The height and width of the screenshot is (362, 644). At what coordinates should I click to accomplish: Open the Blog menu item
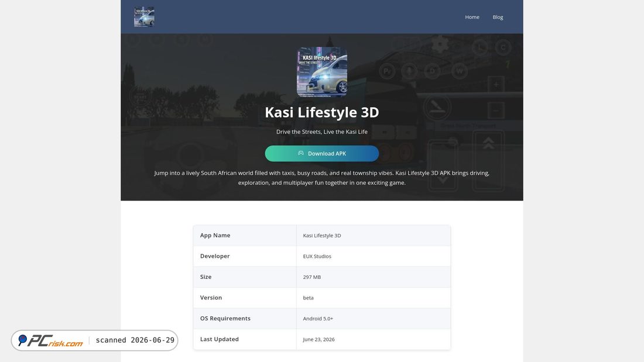(498, 17)
